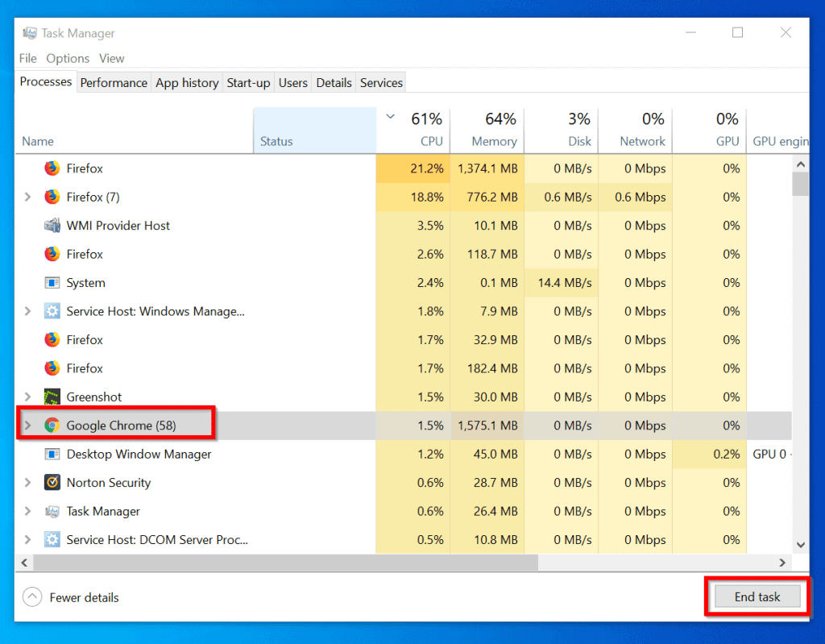Click the Google Chrome process icon
This screenshot has height=644, width=825.
pos(52,426)
